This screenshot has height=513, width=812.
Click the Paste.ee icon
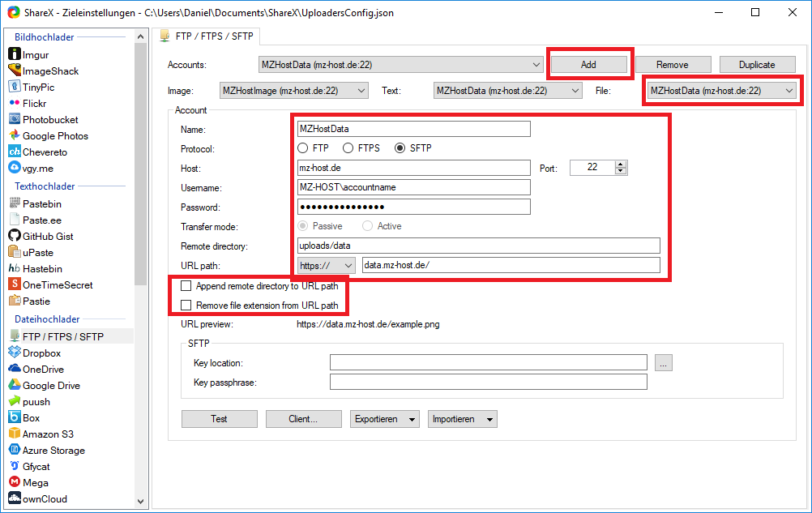tap(15, 220)
